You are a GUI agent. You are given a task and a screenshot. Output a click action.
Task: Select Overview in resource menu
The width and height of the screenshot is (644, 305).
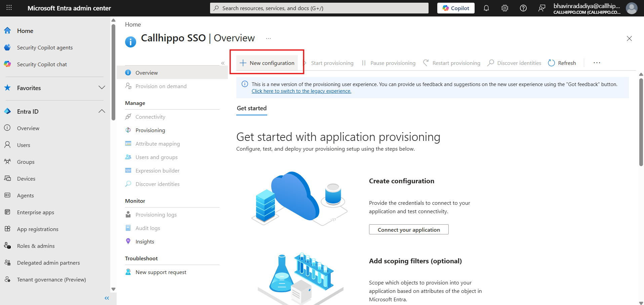(x=172, y=73)
